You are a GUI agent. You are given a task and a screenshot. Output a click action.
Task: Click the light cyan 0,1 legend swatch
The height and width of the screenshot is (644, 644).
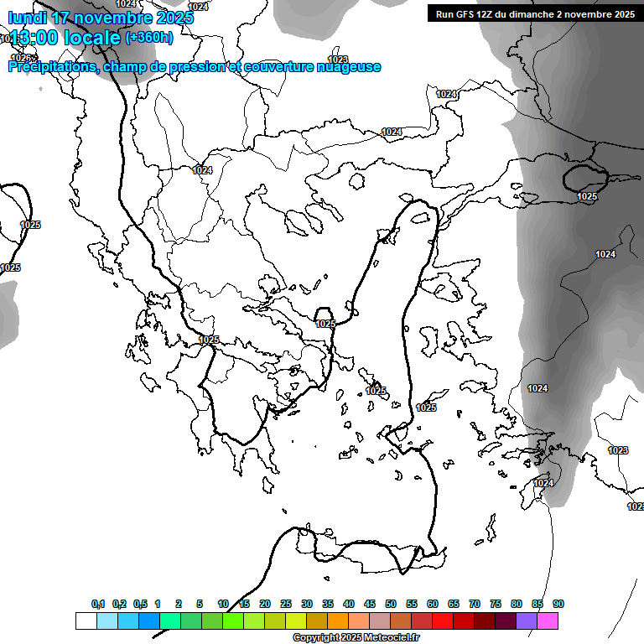pos(106,621)
